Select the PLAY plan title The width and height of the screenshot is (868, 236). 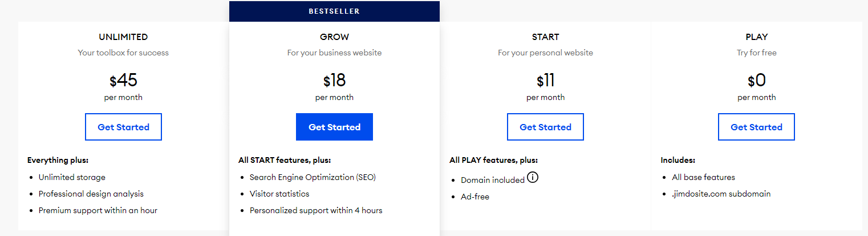pyautogui.click(x=756, y=37)
